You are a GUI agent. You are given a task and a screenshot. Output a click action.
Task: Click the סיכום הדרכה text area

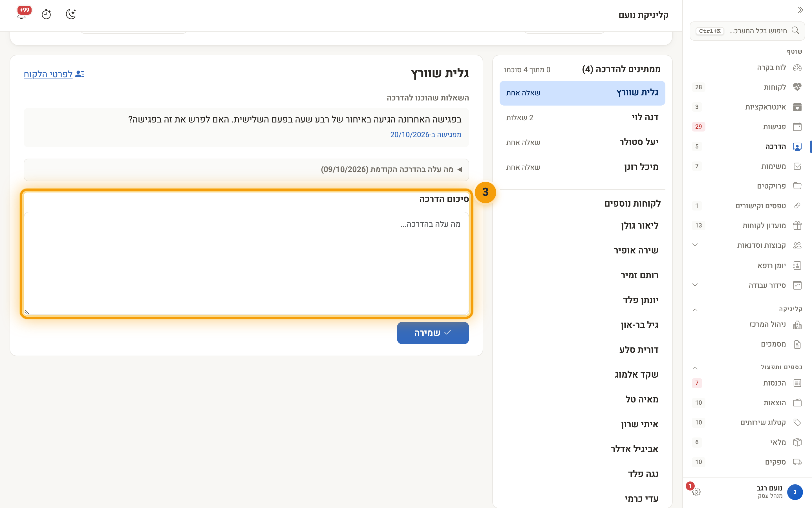[x=246, y=263]
